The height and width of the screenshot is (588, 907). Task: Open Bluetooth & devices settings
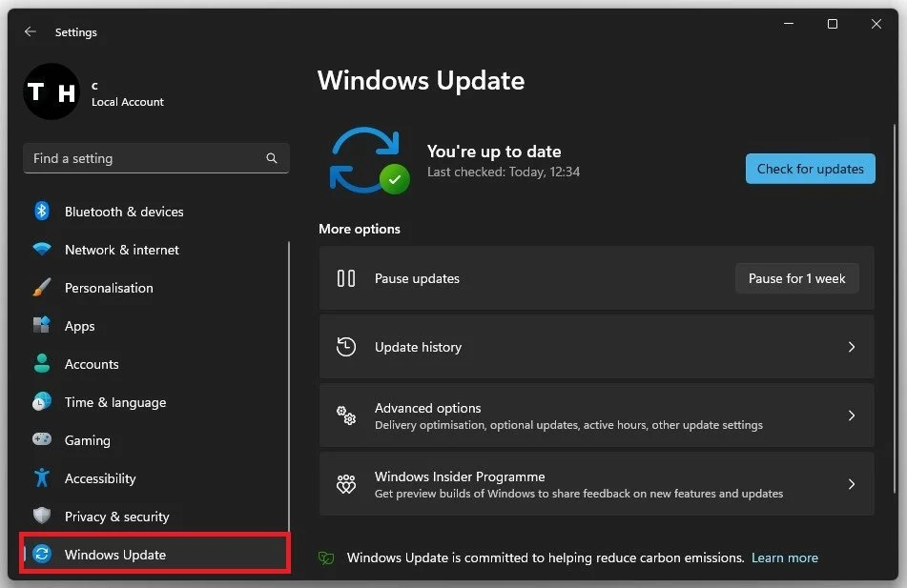pos(155,211)
